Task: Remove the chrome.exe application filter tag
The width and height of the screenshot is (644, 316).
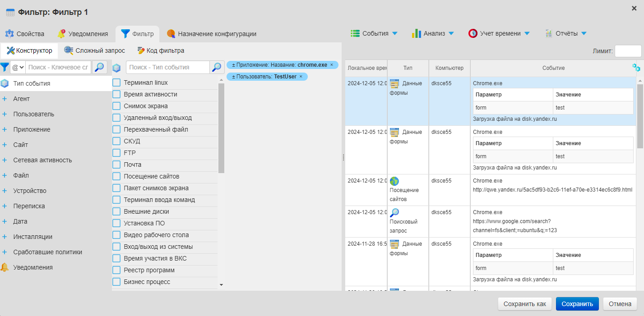Action: click(x=332, y=65)
